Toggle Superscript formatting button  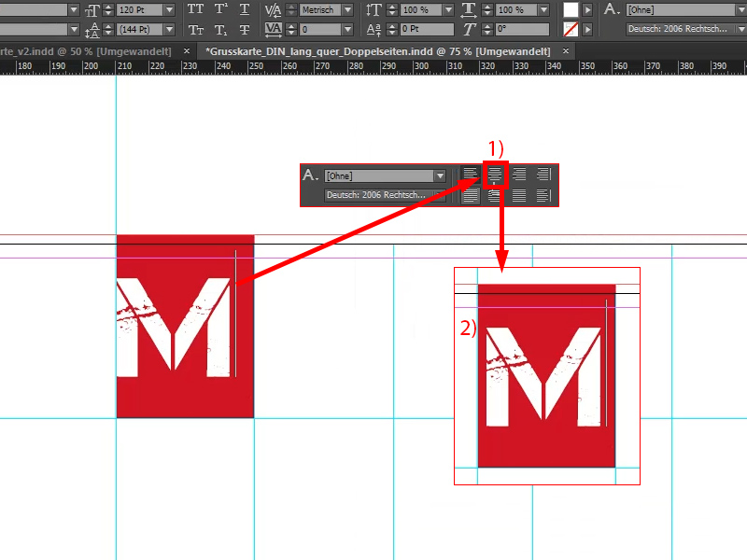[x=220, y=9]
